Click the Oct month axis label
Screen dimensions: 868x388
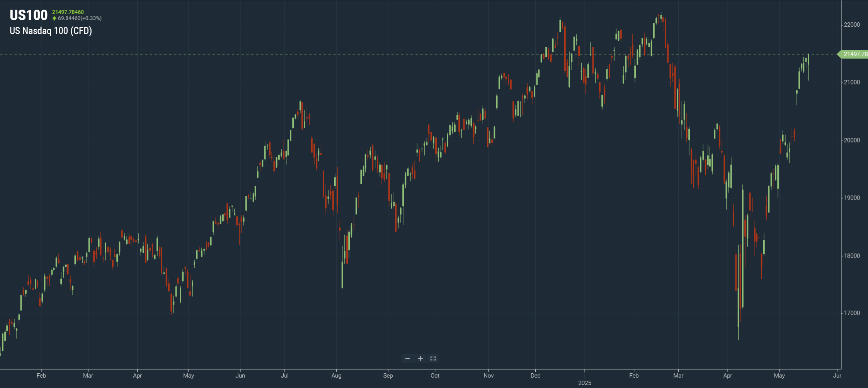tap(435, 376)
